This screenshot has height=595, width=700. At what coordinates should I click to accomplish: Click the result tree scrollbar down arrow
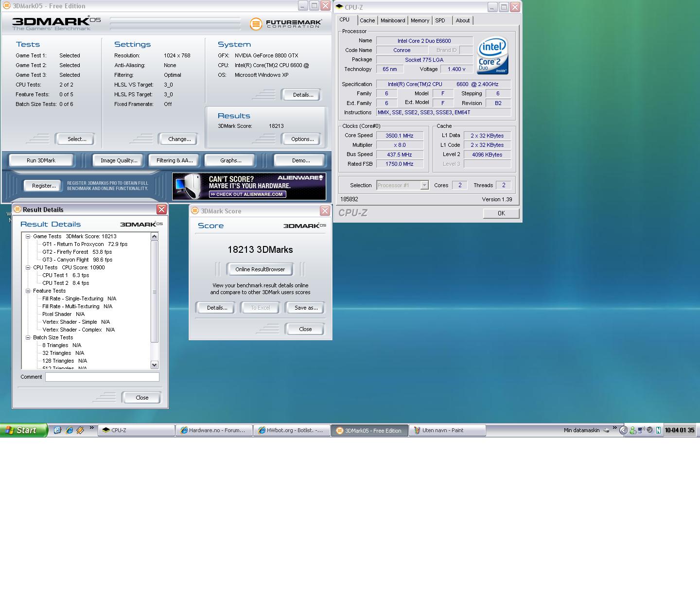(x=155, y=365)
